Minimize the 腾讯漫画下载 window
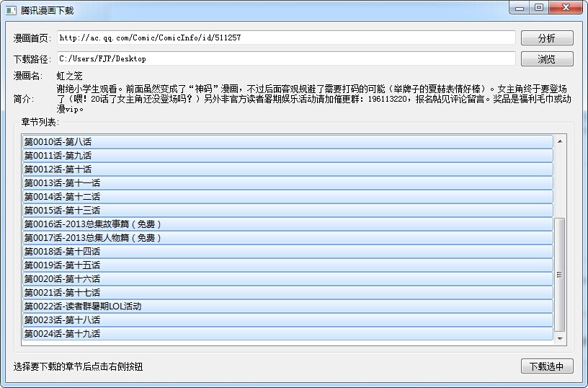The height and width of the screenshot is (388, 588). pyautogui.click(x=520, y=8)
